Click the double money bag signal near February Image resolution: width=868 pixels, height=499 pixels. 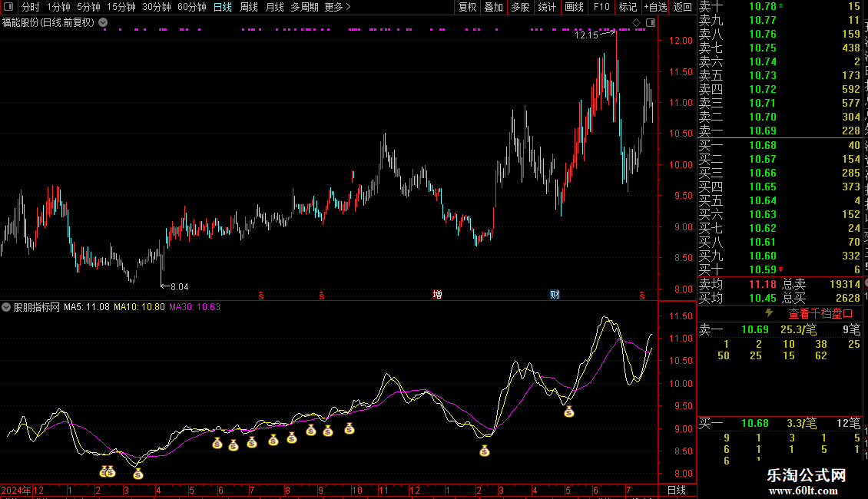[108, 471]
